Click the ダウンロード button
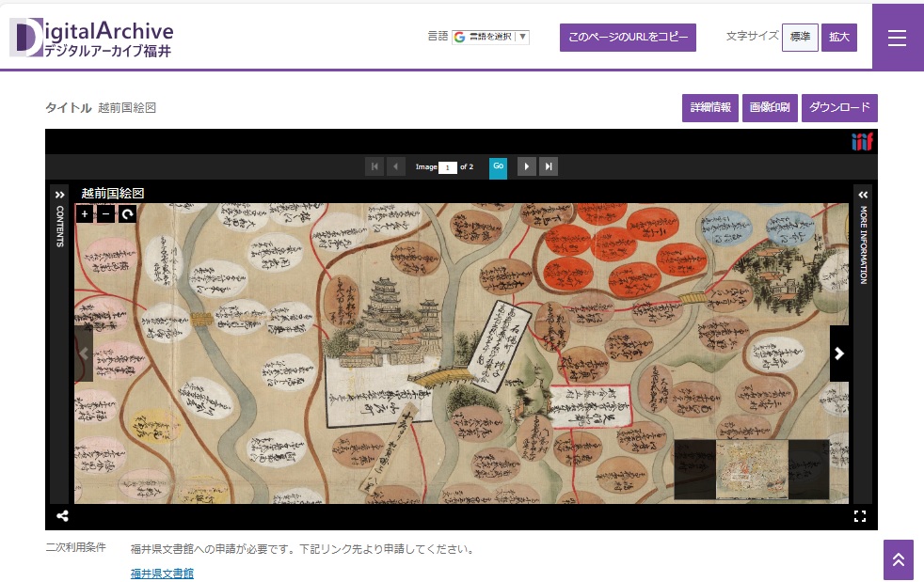The width and height of the screenshot is (924, 582). [839, 108]
